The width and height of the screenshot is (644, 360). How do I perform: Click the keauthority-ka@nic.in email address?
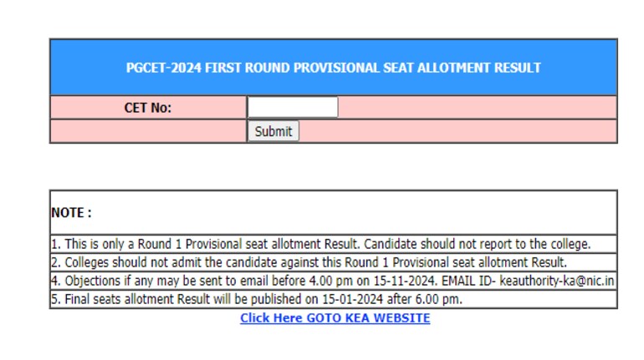tap(561, 281)
